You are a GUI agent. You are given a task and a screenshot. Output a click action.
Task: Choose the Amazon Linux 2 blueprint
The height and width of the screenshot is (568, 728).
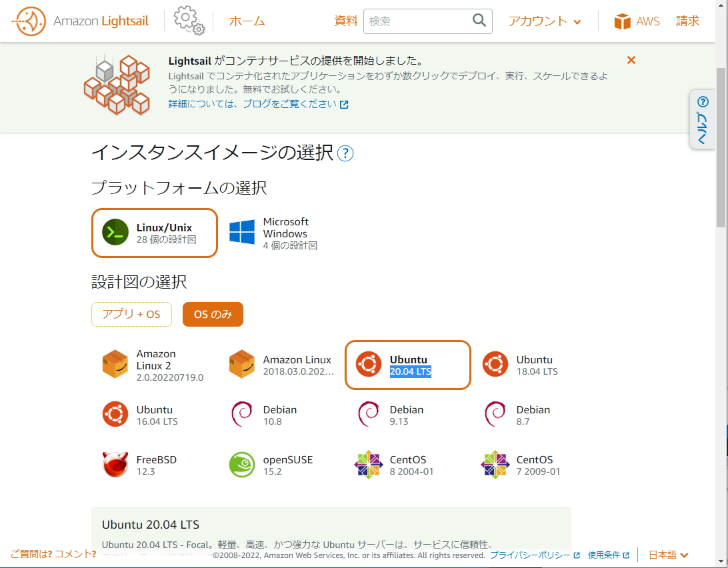click(155, 365)
